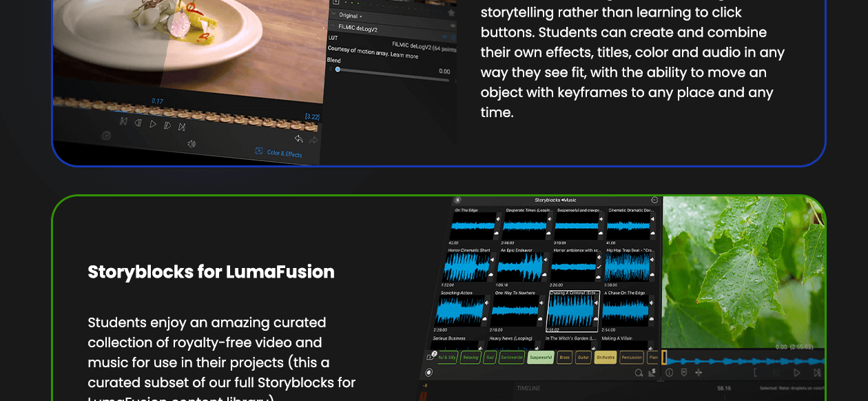The width and height of the screenshot is (868, 401).
Task: Click the info icon under the leaf preview
Action: point(669,373)
